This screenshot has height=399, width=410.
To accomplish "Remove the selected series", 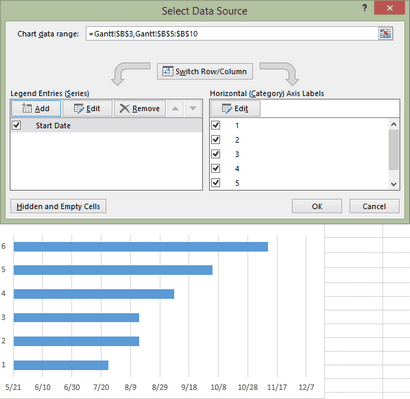I will click(x=140, y=108).
